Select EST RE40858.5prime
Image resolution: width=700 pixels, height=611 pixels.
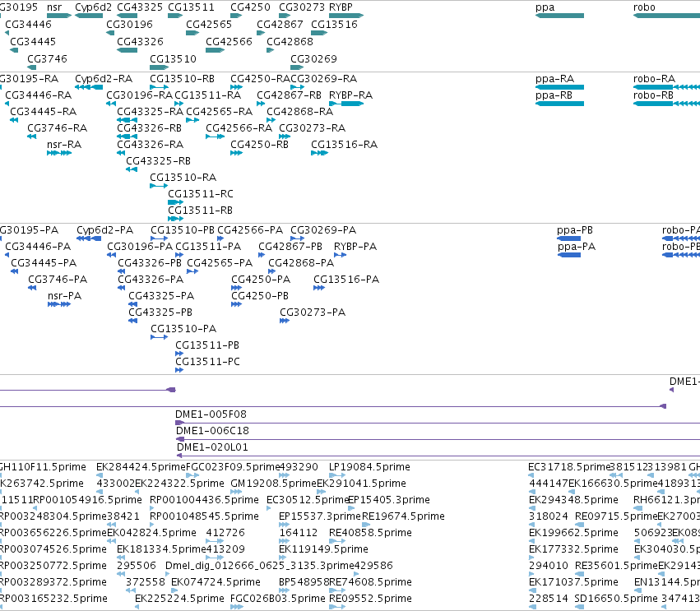(370, 533)
